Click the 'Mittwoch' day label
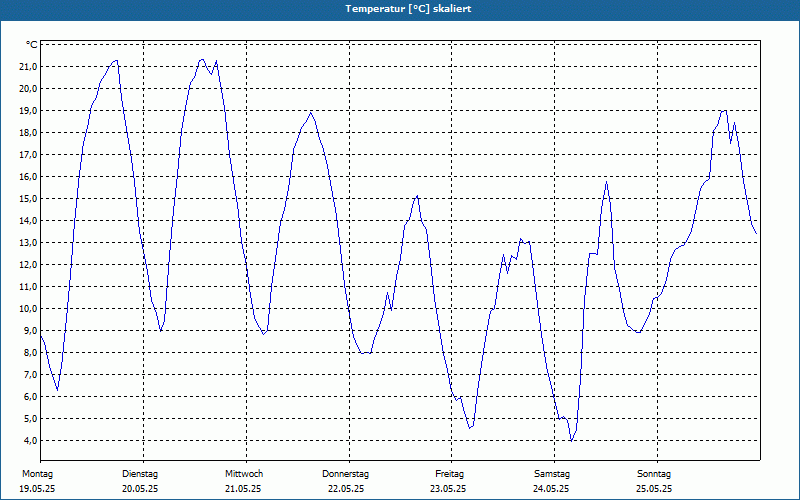The height and width of the screenshot is (500, 800). 244,474
